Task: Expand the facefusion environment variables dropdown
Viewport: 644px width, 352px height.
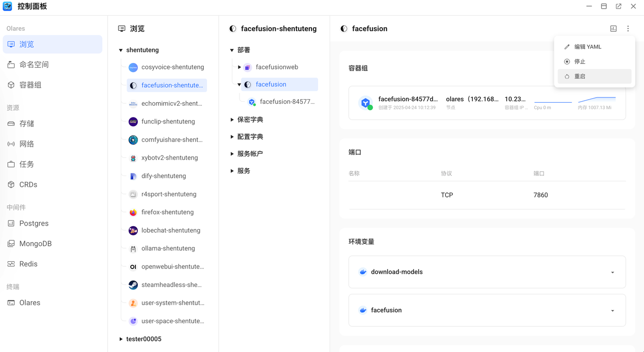Action: [612, 311]
